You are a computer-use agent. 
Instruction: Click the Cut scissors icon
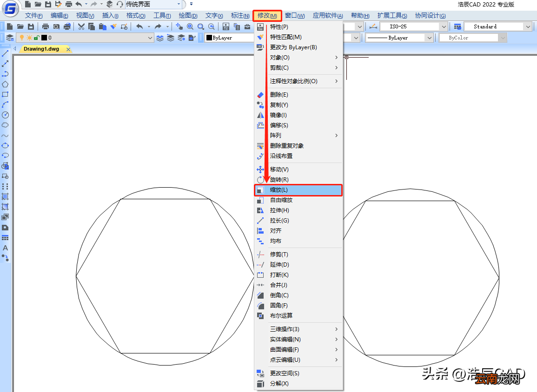[x=81, y=26]
